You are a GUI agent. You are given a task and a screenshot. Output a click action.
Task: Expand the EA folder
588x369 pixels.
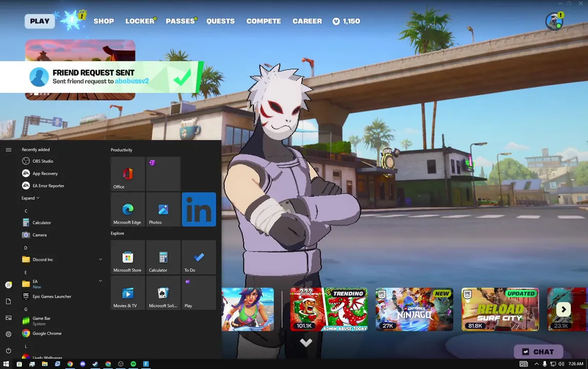pos(62,283)
